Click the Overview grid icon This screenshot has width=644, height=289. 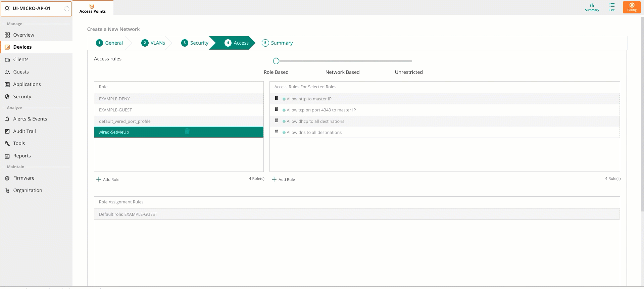tap(7, 35)
